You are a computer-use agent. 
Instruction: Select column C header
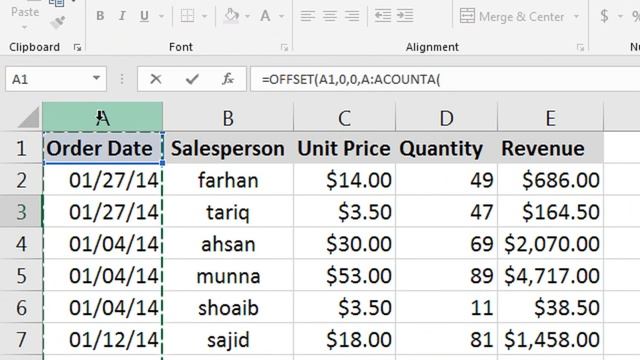(344, 117)
